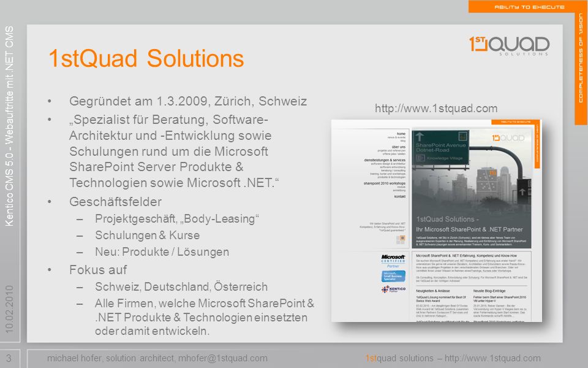This screenshot has height=368, width=588.
Task: Click "Ihr Microsoft SharePoint & .NET Partner" headline
Action: pos(469,229)
